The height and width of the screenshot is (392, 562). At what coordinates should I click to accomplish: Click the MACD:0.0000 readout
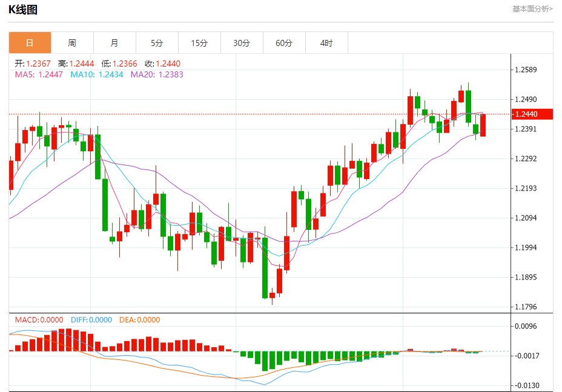click(39, 319)
